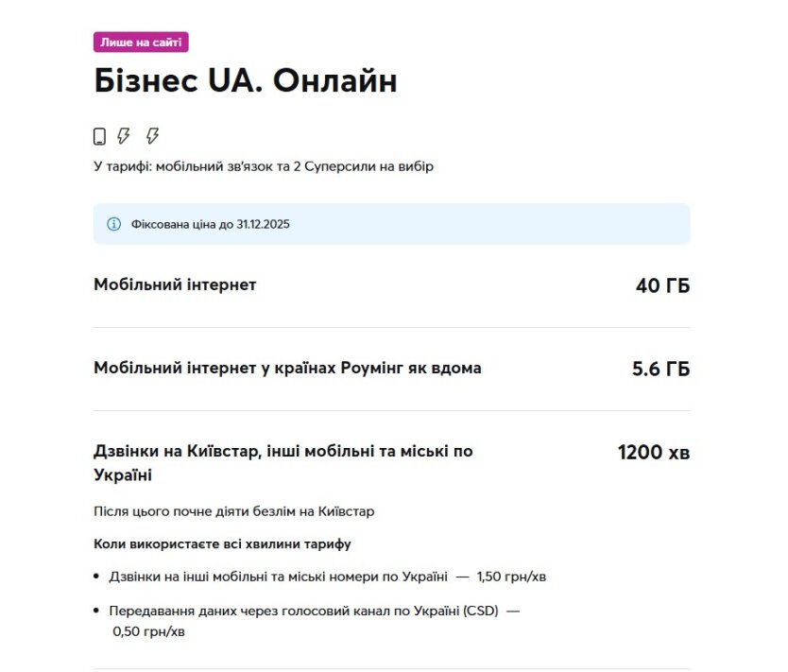Click the "0,50 грн/хв" CSD rate
This screenshot has height=672, width=788.
tap(148, 630)
